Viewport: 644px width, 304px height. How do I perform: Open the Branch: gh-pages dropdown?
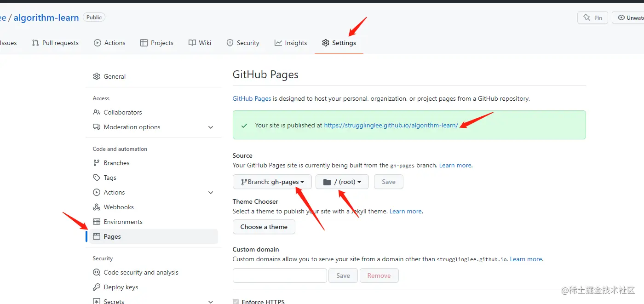[272, 182]
